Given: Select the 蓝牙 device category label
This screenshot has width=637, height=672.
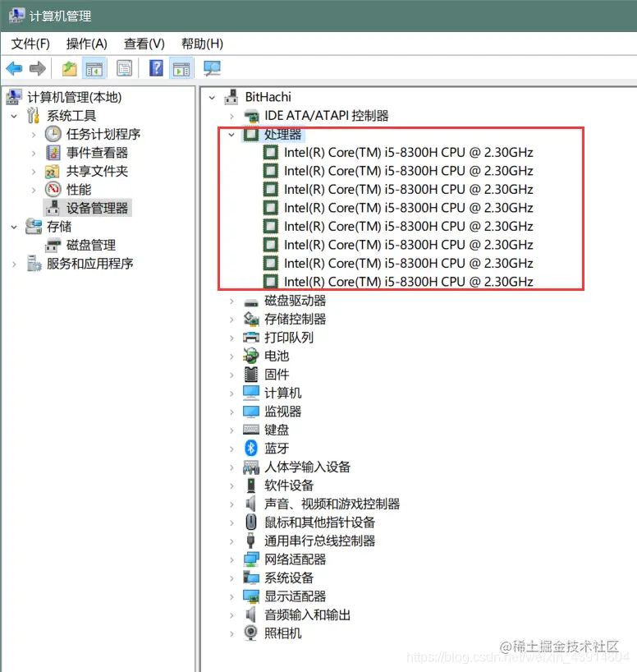Looking at the screenshot, I should point(277,449).
